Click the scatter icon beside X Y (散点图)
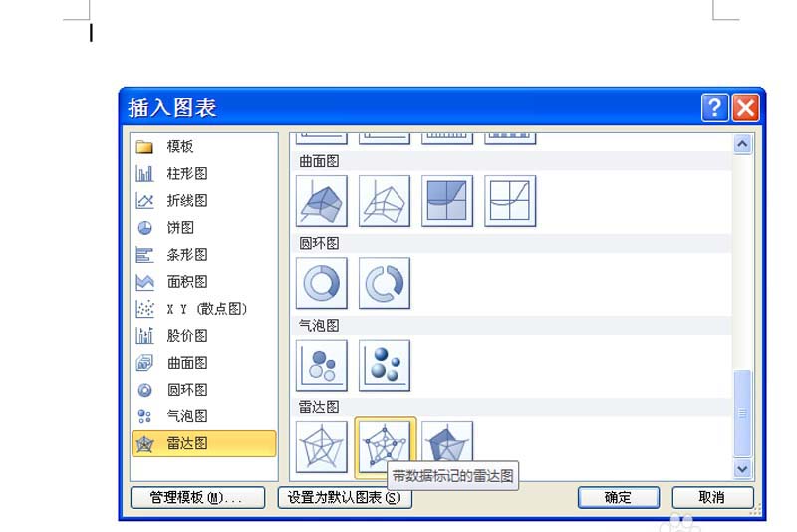 click(144, 309)
